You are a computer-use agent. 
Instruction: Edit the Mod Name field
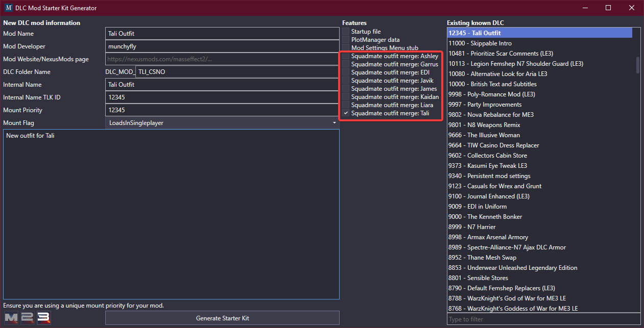click(x=222, y=34)
